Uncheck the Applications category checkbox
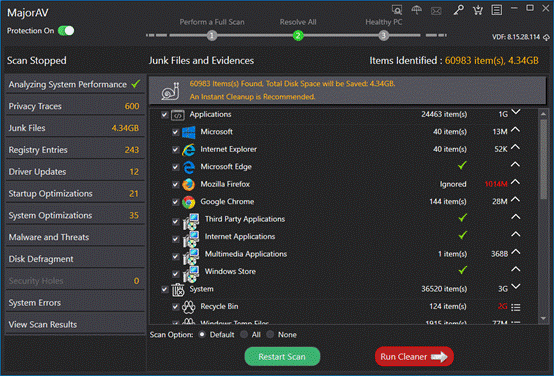 coord(164,114)
